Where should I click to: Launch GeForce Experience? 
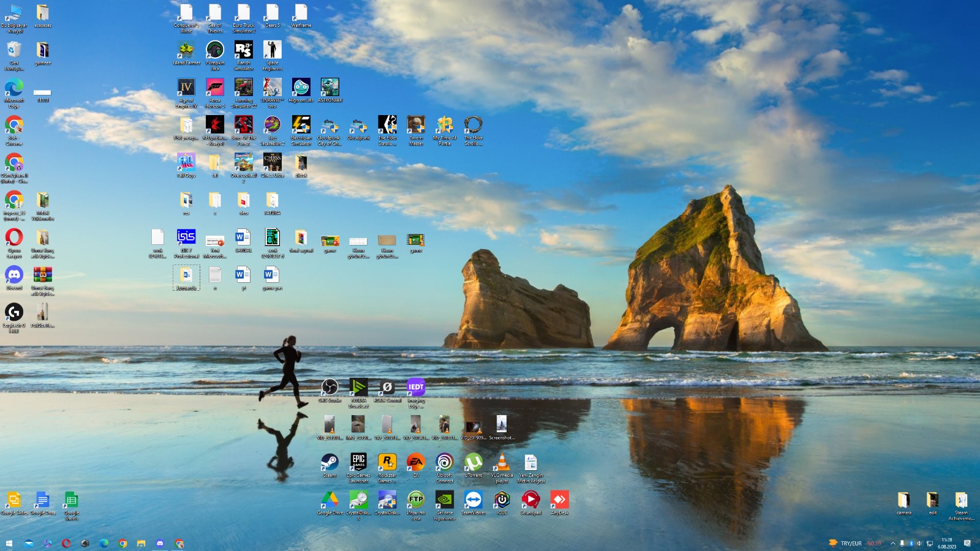pyautogui.click(x=445, y=505)
